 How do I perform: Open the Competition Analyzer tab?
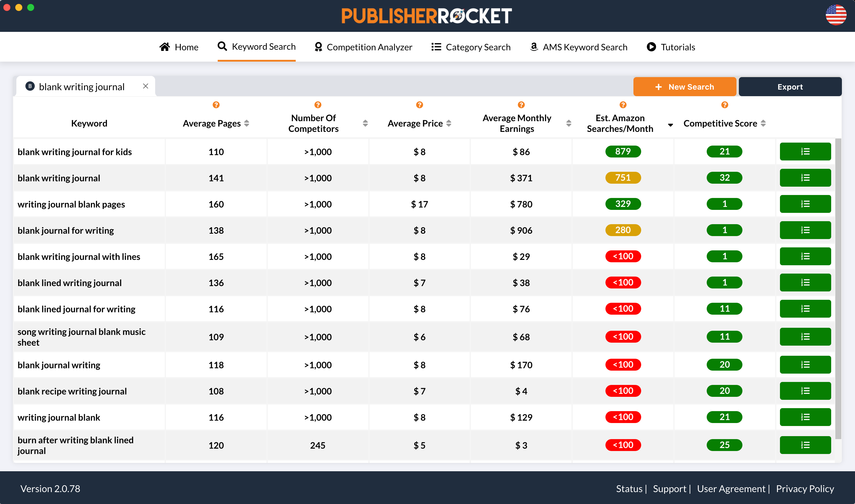[x=363, y=47]
